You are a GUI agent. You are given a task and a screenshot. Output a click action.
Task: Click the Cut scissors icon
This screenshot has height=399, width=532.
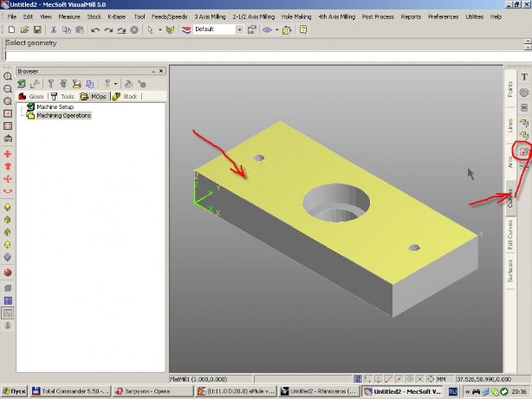click(x=53, y=29)
